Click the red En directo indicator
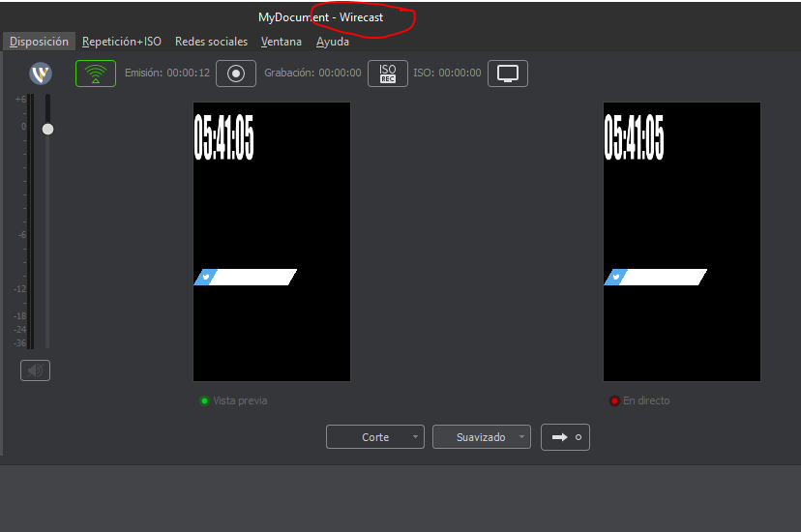801x532 pixels. 614,400
